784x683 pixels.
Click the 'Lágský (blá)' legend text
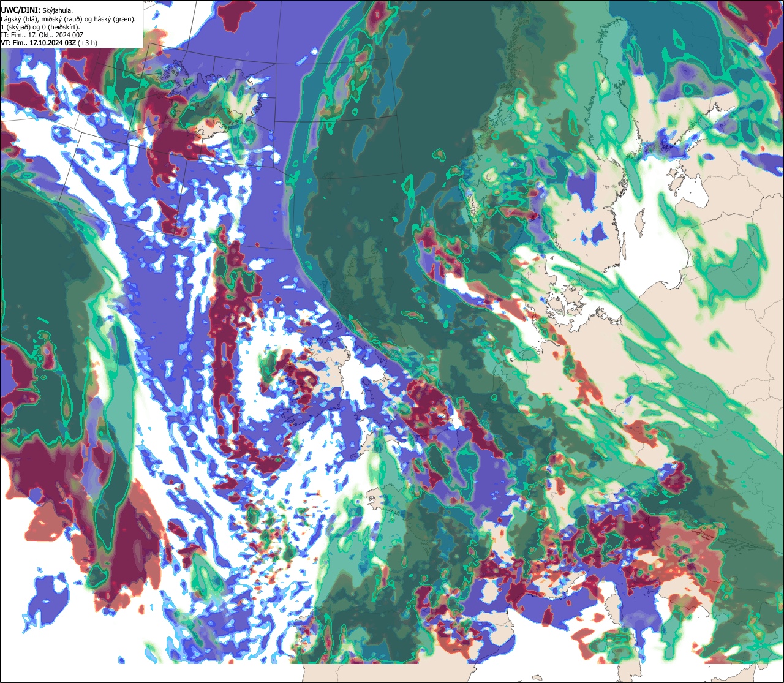click(x=20, y=20)
